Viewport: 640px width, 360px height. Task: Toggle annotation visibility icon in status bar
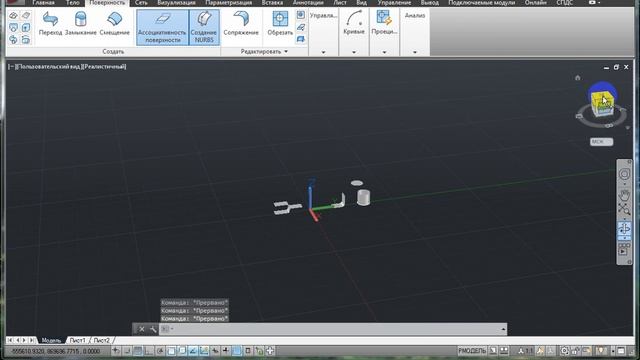point(540,351)
